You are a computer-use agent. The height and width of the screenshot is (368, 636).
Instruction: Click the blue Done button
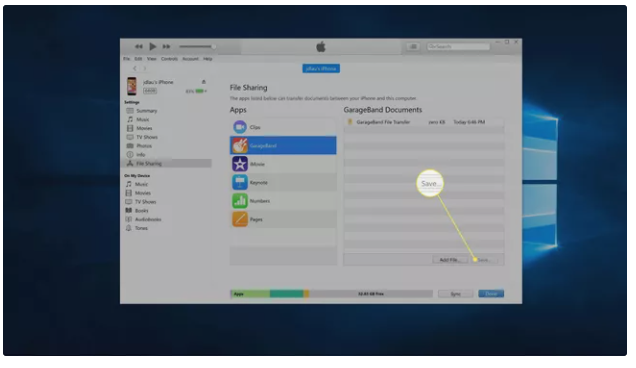point(491,293)
